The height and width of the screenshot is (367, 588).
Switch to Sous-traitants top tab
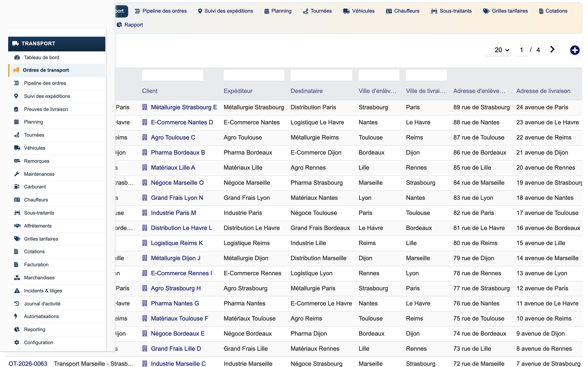pyautogui.click(x=451, y=11)
